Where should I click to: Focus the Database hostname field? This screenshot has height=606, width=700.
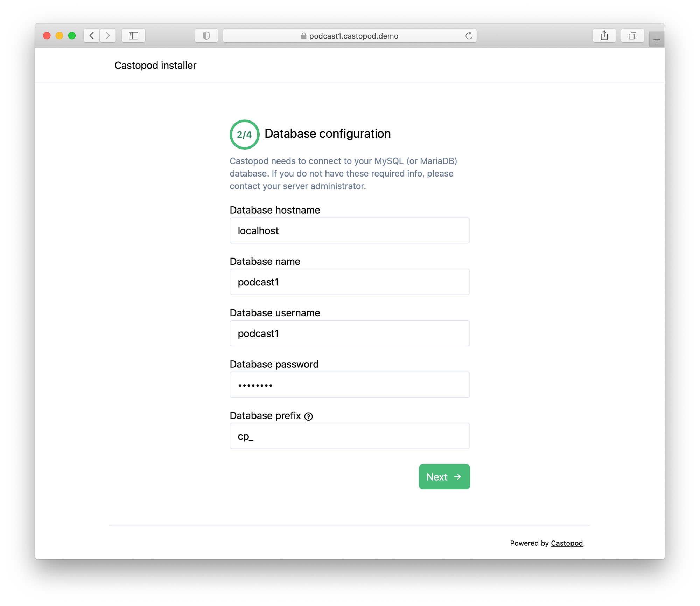coord(350,230)
